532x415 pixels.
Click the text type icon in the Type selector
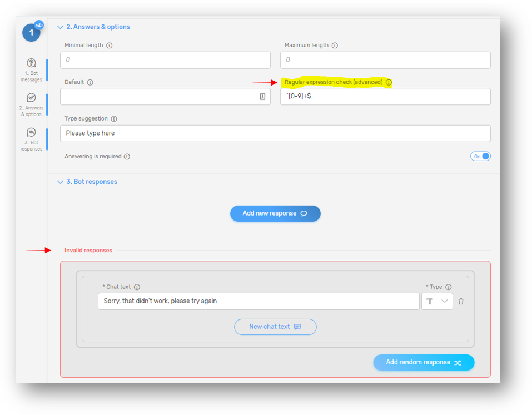tap(430, 301)
